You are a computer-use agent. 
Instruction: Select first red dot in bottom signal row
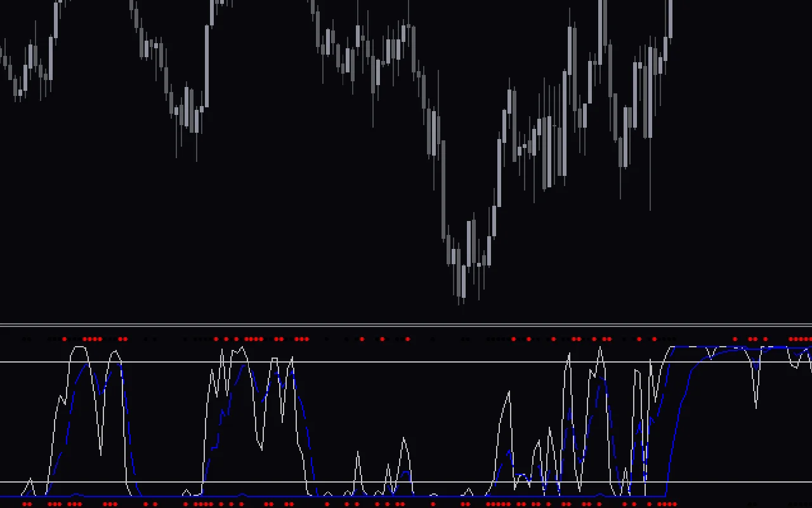coord(25,504)
